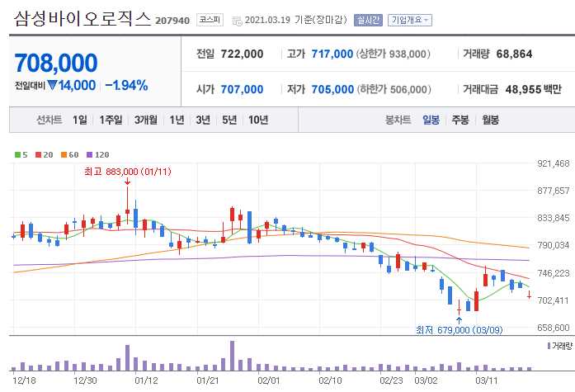Click the orange 60-day moving average swatch

pyautogui.click(x=64, y=155)
